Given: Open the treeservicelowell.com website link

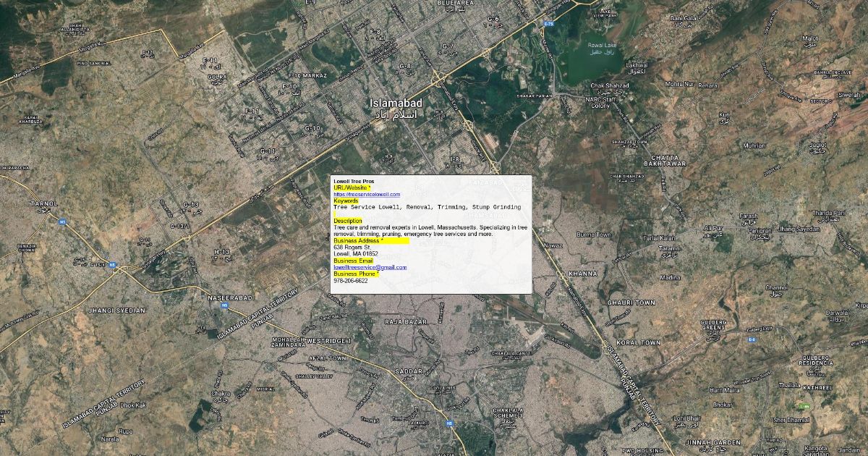Looking at the screenshot, I should coord(367,195).
